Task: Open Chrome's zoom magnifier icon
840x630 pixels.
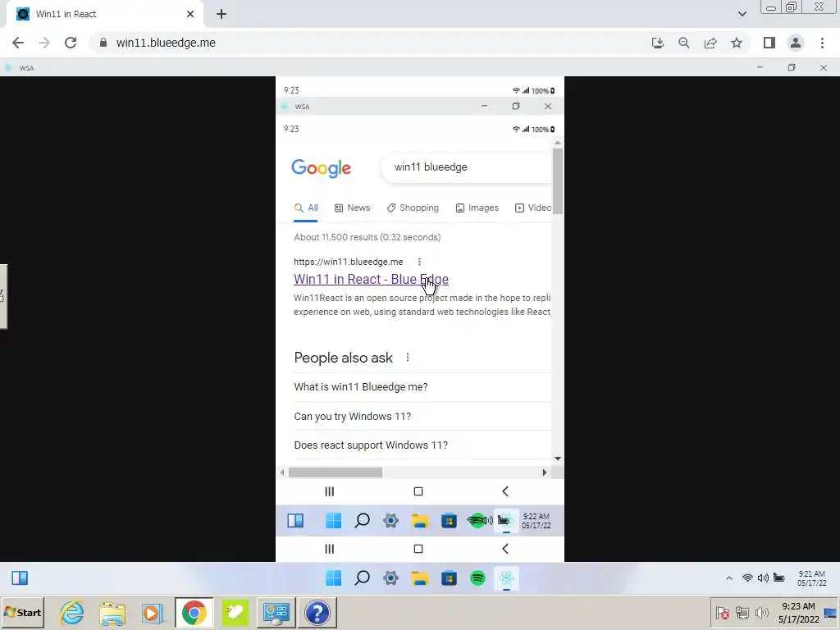Action: [683, 43]
